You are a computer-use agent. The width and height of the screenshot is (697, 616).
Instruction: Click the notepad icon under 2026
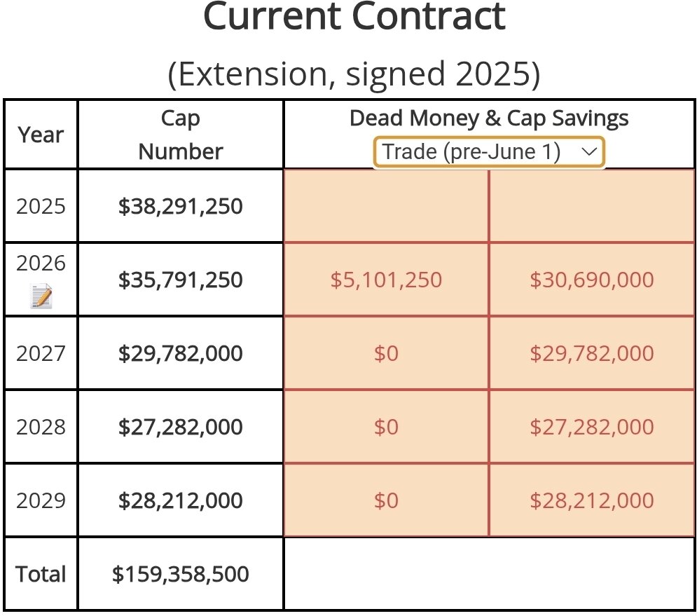pyautogui.click(x=42, y=298)
